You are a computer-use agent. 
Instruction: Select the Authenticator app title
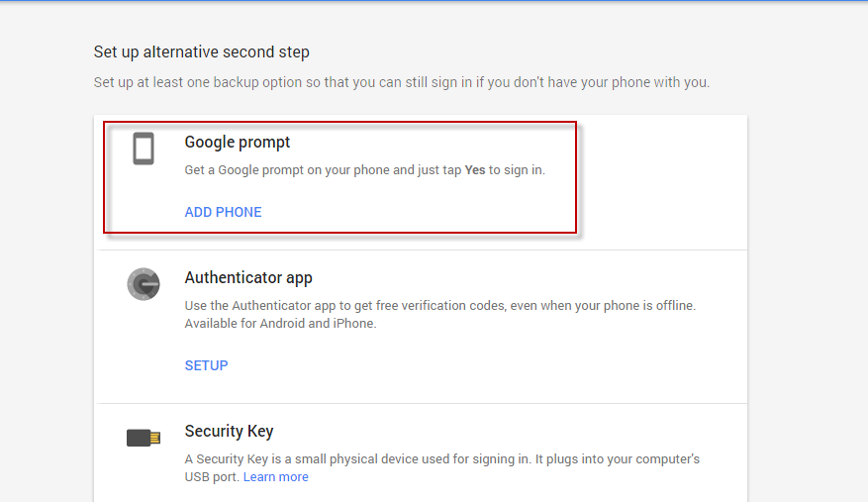[x=248, y=278]
